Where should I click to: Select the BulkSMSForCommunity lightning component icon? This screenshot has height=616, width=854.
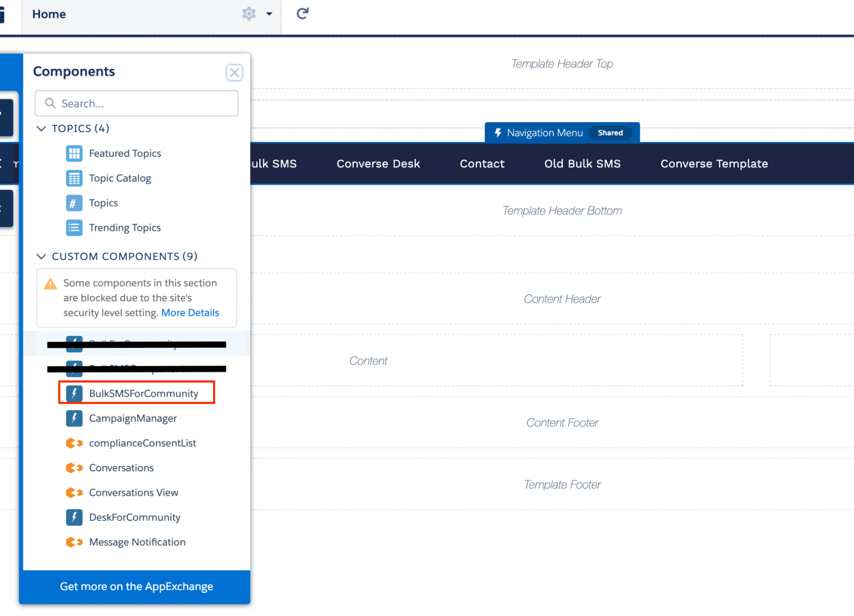coord(75,393)
